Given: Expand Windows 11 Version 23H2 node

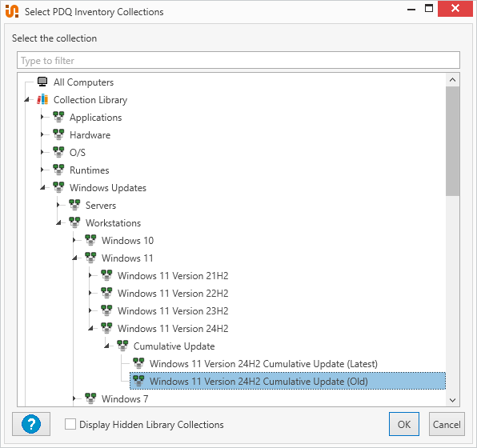Looking at the screenshot, I should [x=90, y=311].
